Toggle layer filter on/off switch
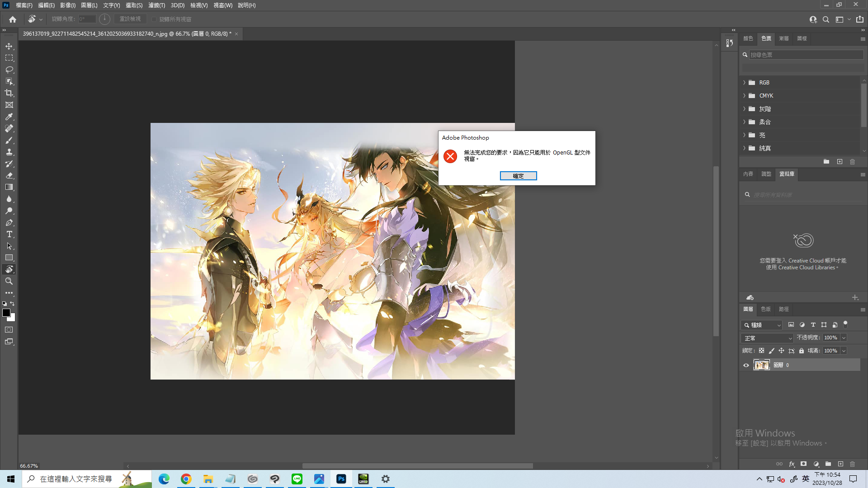The image size is (868, 488). tap(845, 324)
